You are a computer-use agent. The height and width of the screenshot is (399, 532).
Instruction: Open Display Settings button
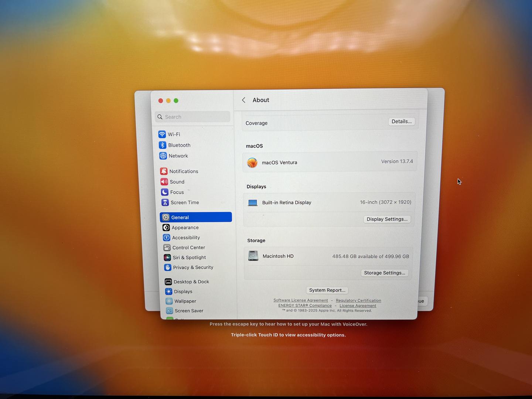tap(387, 219)
